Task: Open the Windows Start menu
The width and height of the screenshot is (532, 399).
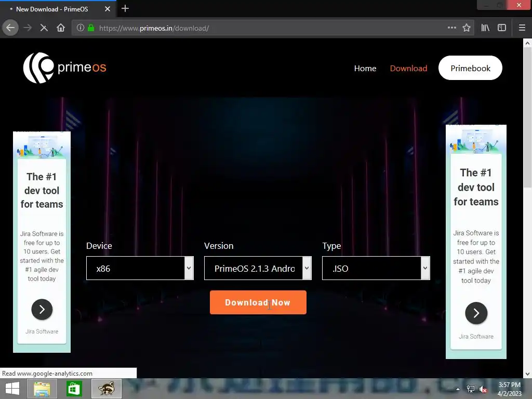Action: (x=12, y=389)
